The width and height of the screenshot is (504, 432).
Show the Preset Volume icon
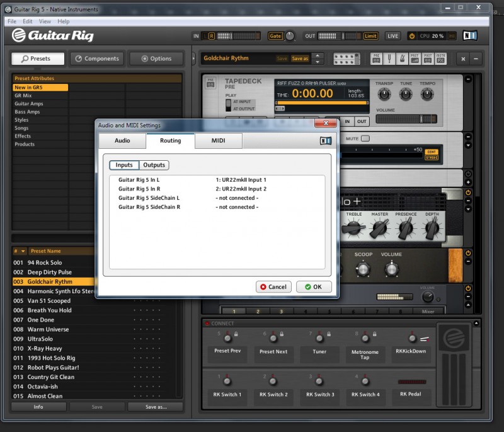[x=415, y=59]
